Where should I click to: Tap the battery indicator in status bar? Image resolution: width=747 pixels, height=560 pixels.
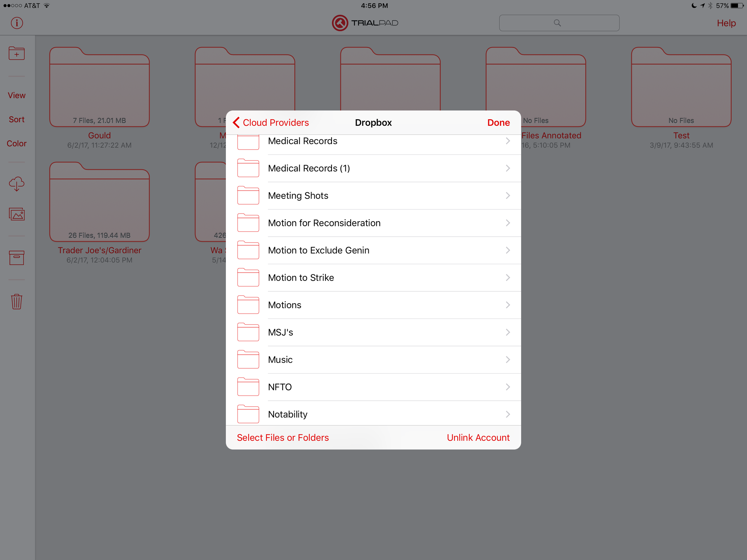pos(737,5)
